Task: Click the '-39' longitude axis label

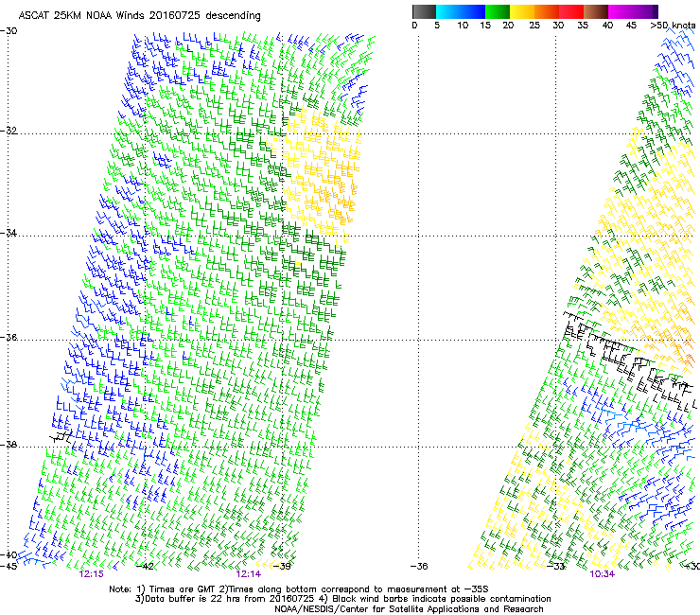Action: pos(282,567)
